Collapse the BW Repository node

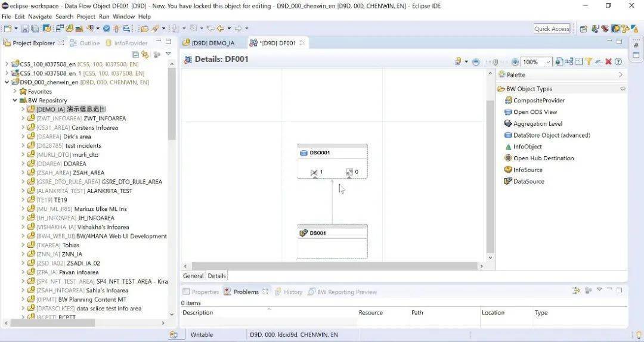click(15, 100)
